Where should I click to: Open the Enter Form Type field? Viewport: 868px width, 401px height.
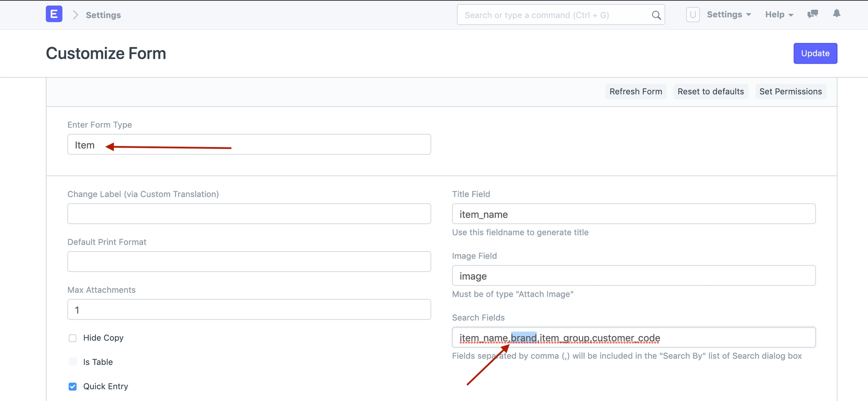click(x=249, y=145)
